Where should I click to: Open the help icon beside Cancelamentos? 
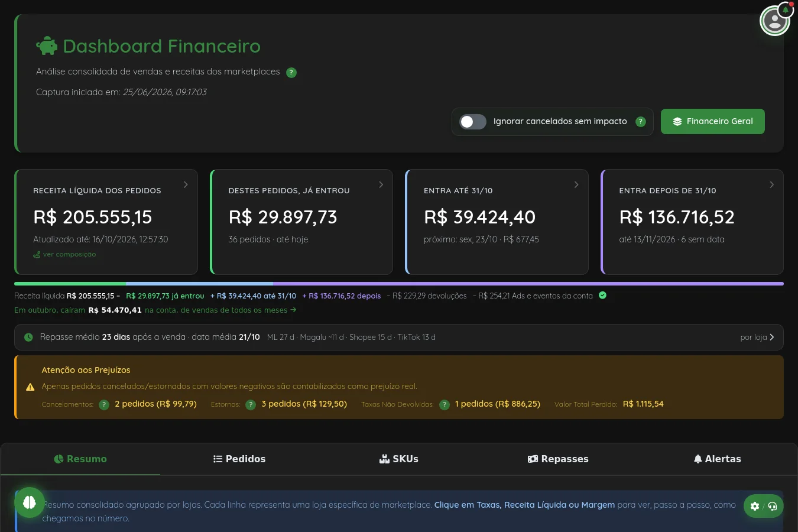pos(104,405)
